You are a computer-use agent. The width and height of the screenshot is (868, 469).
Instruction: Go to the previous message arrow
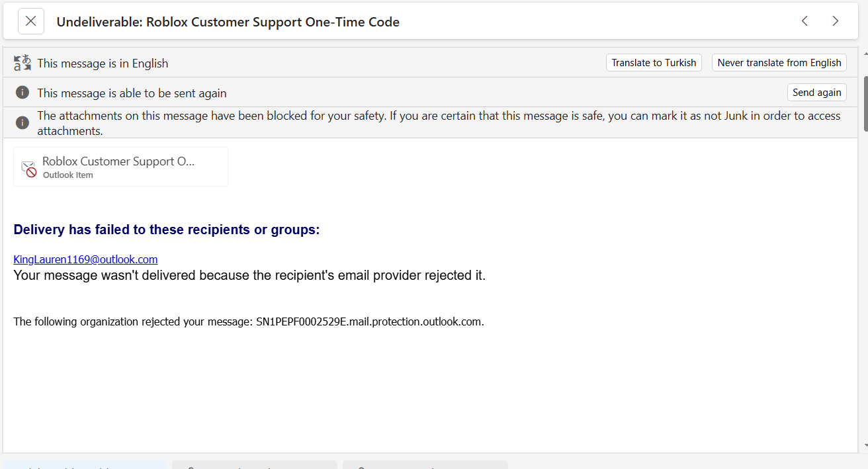(x=804, y=21)
